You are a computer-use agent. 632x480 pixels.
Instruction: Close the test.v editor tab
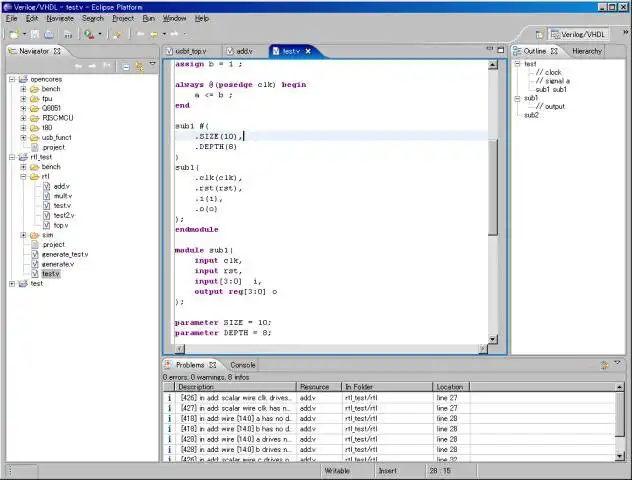[308, 51]
